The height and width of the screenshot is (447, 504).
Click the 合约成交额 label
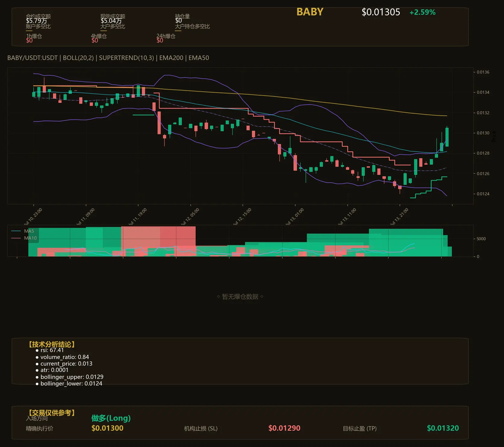tap(38, 16)
